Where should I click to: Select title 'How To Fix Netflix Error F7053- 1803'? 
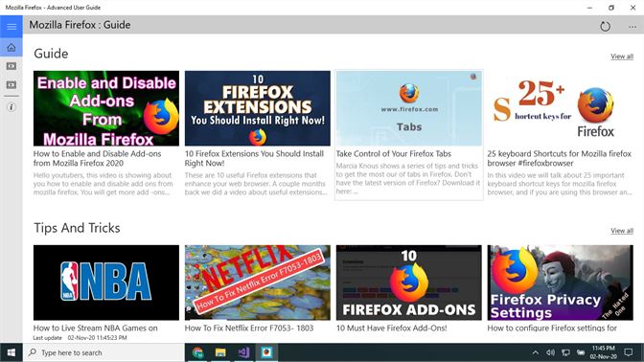249,328
